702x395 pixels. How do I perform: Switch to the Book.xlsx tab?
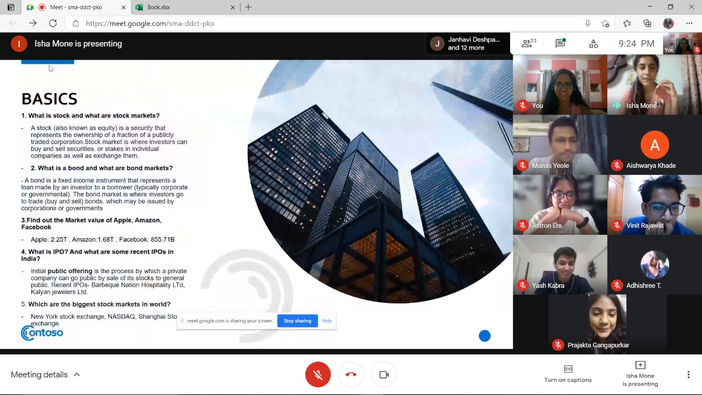click(x=185, y=7)
